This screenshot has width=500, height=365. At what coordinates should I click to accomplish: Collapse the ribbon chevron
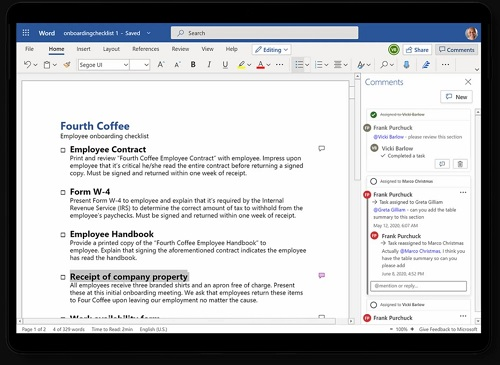[x=477, y=69]
